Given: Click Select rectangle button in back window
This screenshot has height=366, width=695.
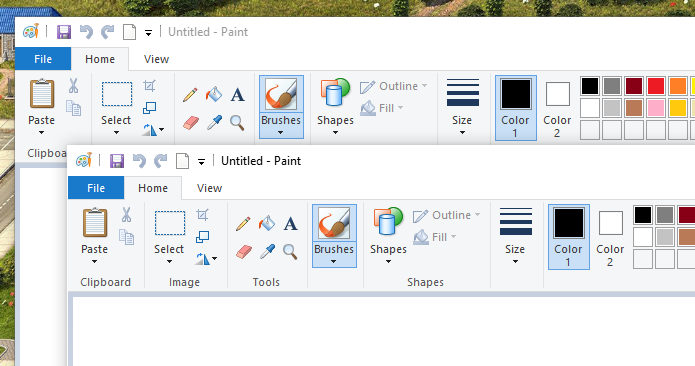Looking at the screenshot, I should pyautogui.click(x=117, y=94).
